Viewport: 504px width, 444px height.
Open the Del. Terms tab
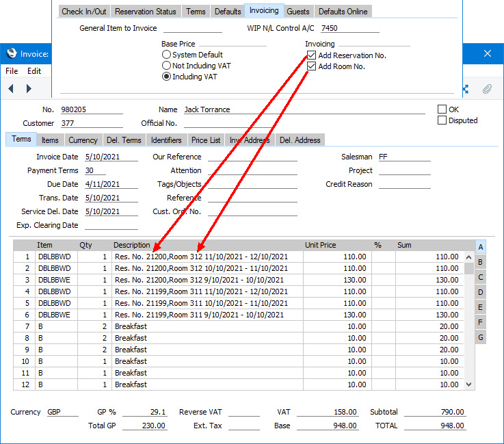(x=124, y=140)
